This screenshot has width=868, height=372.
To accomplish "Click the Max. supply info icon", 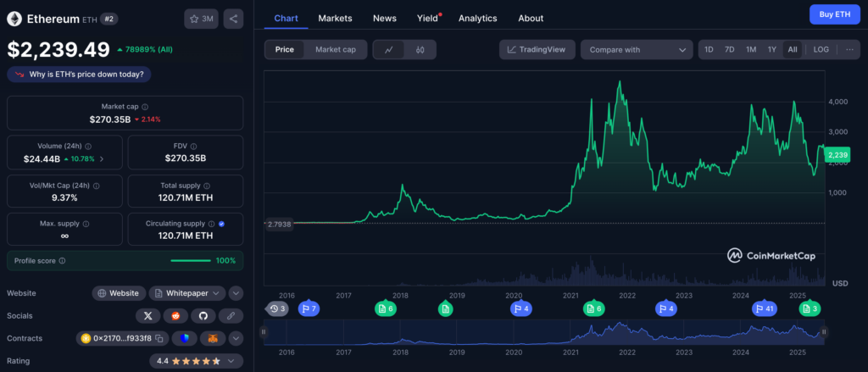I will (86, 224).
